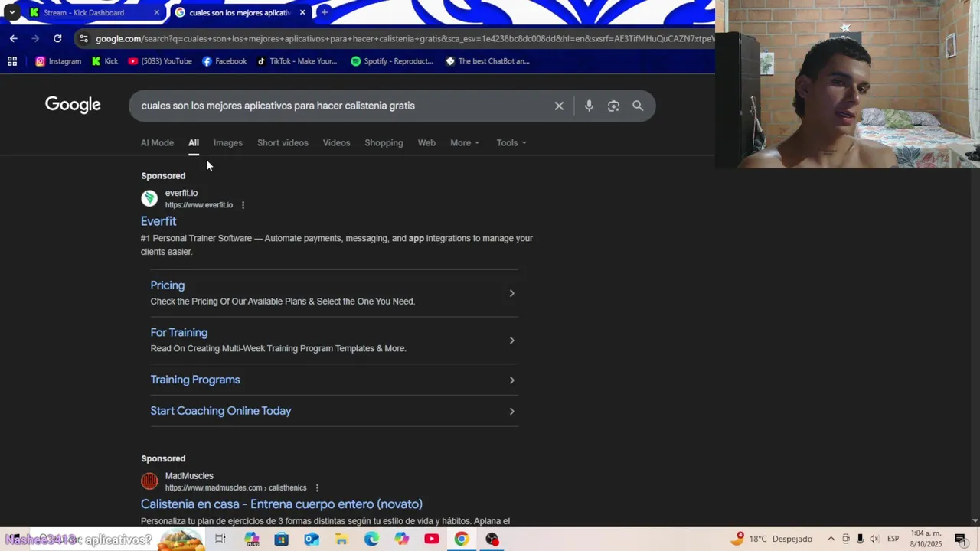
Task: Go to the Google homepage logo
Action: (x=73, y=105)
